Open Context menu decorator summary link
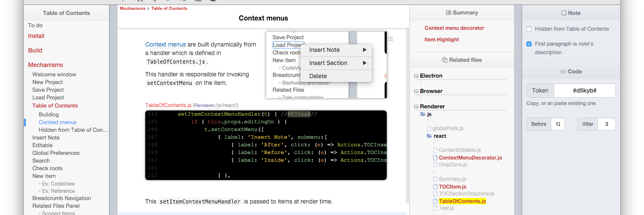This screenshot has height=215, width=644. click(454, 28)
